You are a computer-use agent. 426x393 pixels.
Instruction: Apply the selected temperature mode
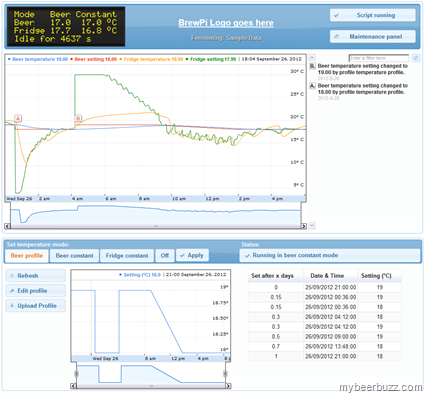tap(192, 255)
